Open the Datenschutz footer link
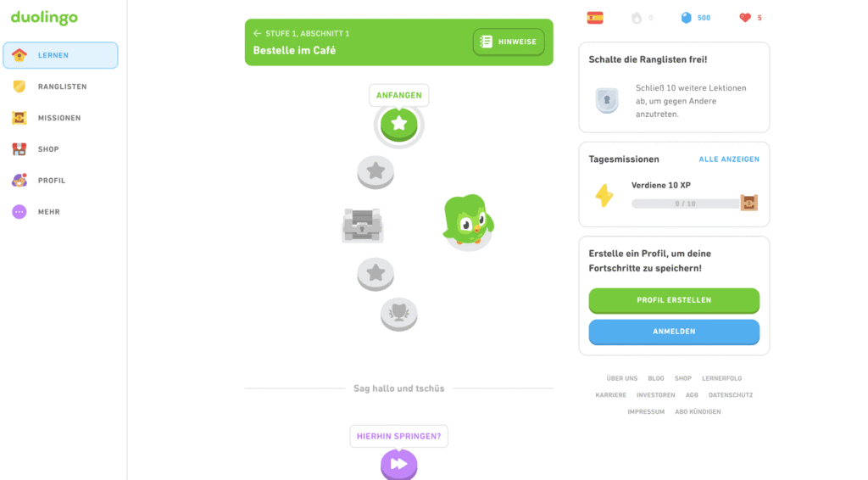 [x=731, y=395]
